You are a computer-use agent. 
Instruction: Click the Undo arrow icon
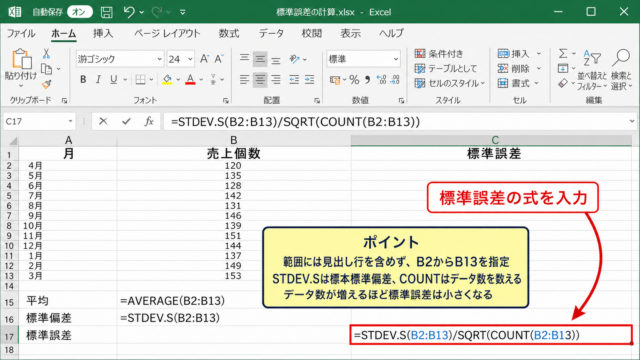point(129,12)
